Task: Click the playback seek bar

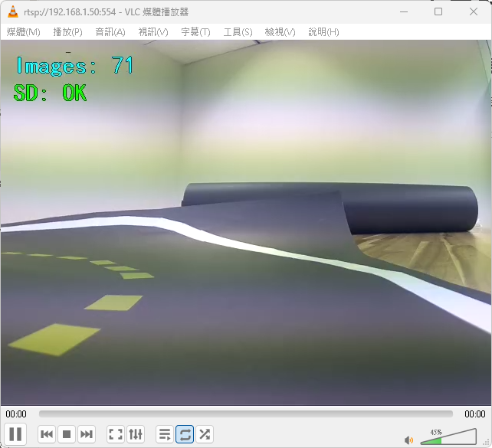Action: [246, 414]
